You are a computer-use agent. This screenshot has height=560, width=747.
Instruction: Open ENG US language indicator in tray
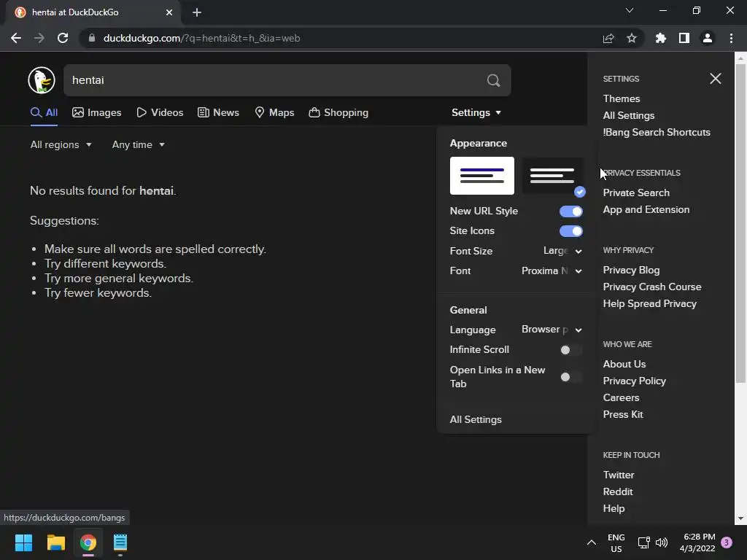pos(616,542)
